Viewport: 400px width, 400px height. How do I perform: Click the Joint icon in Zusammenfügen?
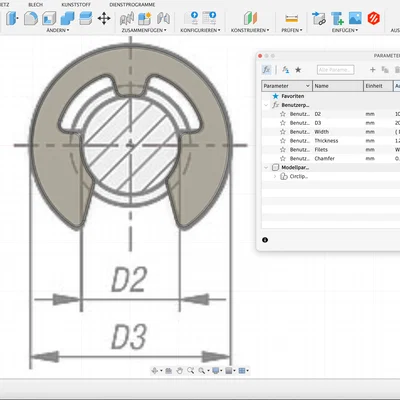[127, 18]
